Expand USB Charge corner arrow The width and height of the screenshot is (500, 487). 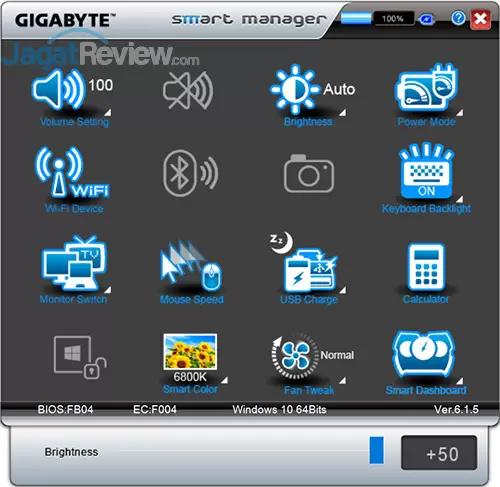click(342, 290)
